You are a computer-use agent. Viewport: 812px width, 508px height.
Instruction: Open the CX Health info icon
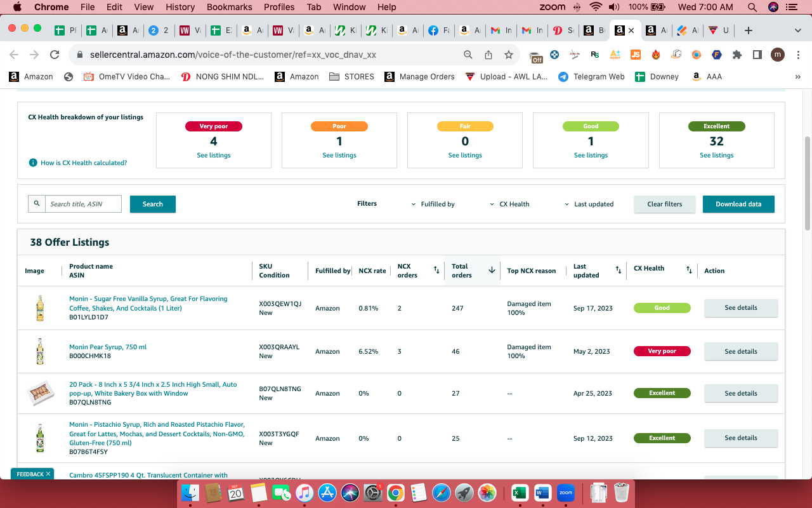tap(33, 163)
